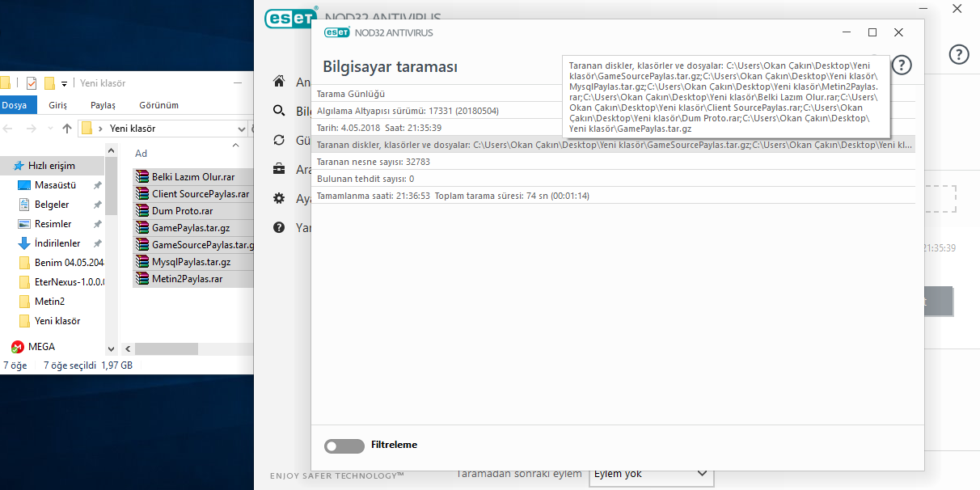The image size is (980, 490).
Task: Open Masaüstü in the navigation pane
Action: point(55,185)
